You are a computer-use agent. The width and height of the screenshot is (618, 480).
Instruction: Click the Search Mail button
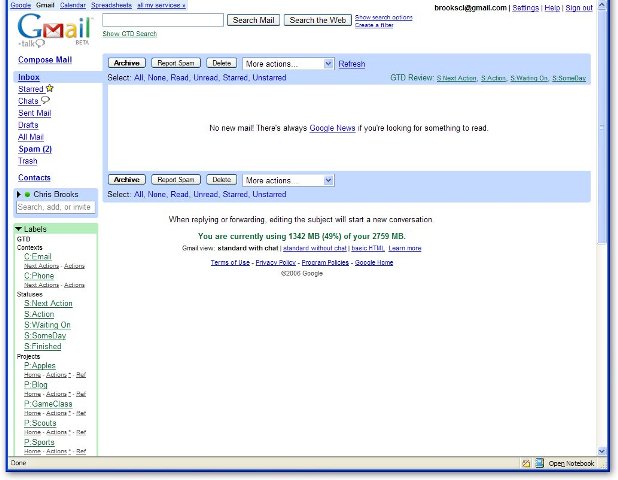253,20
